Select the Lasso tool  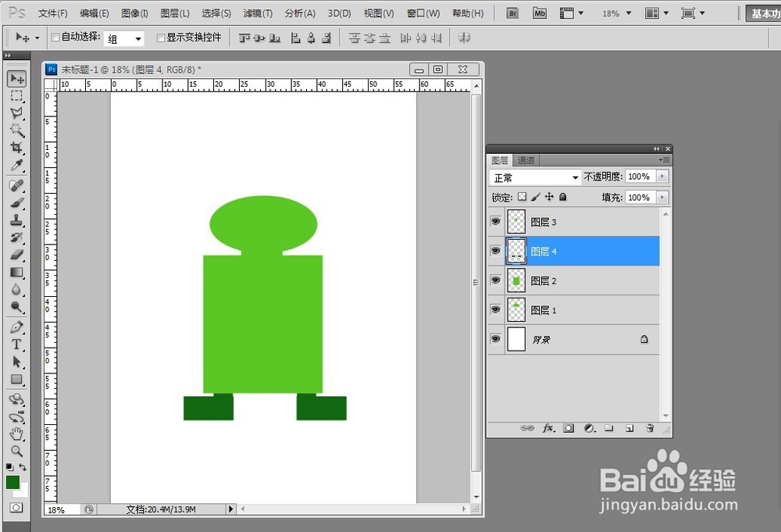(x=16, y=113)
